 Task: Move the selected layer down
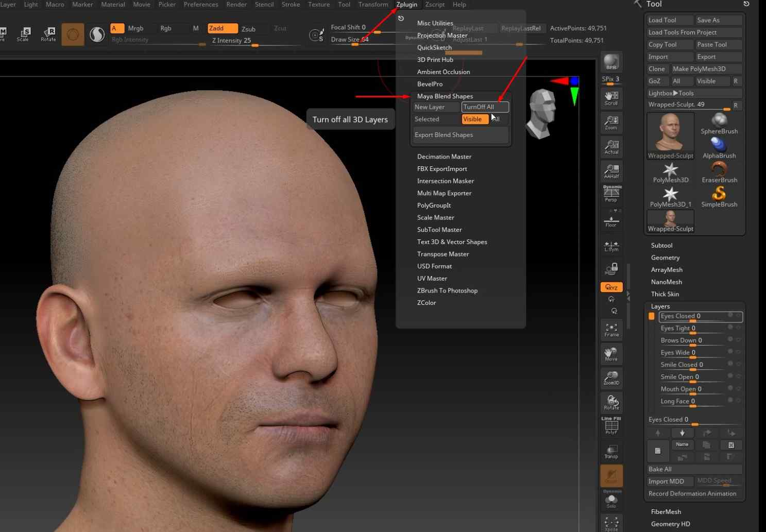[682, 433]
